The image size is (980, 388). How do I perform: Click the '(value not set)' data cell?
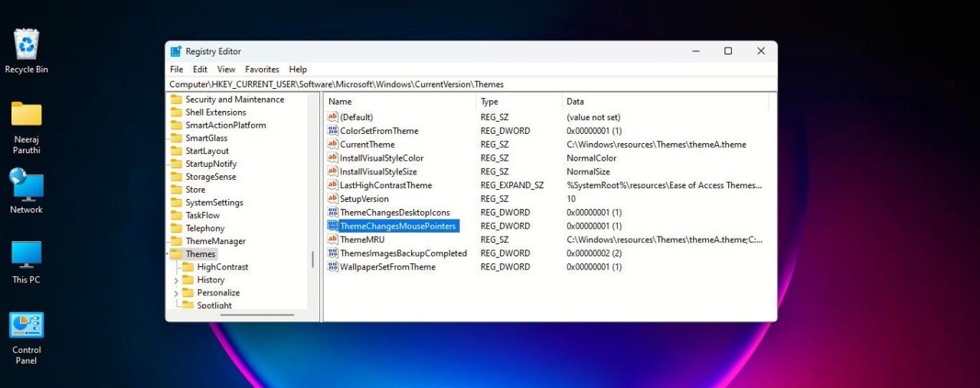coord(593,117)
